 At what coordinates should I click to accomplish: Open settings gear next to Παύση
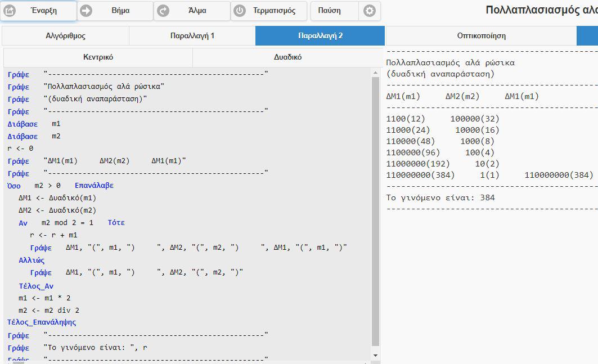[369, 11]
